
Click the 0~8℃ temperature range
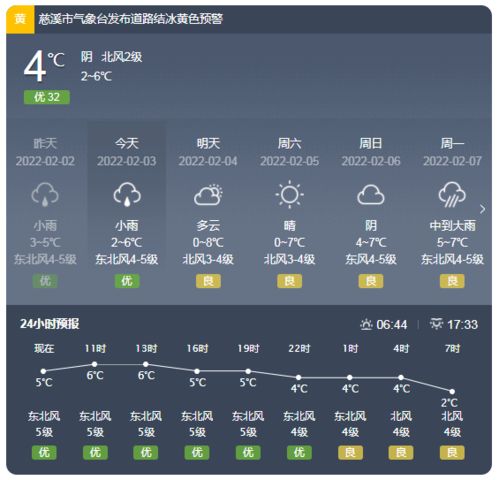(x=208, y=242)
